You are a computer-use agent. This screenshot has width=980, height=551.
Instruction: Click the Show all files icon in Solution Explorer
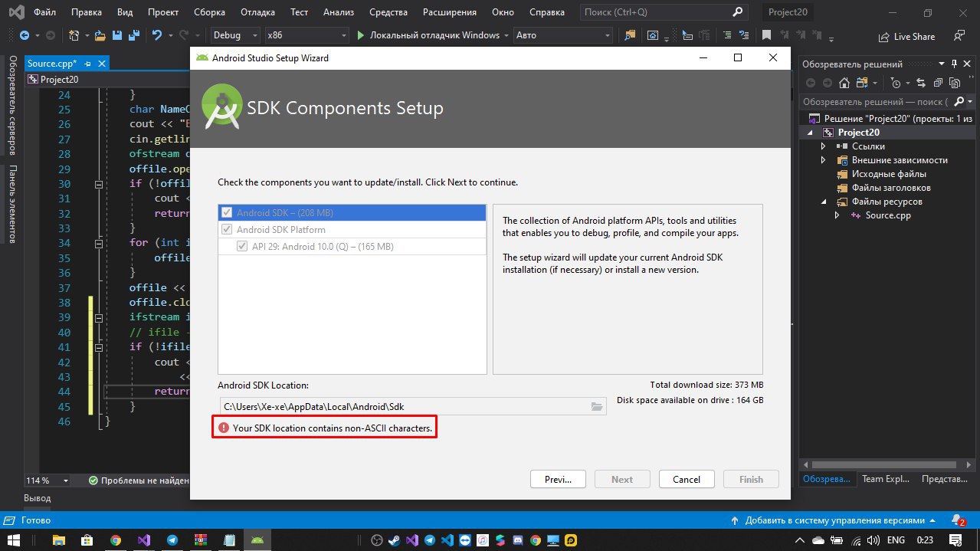tap(955, 83)
